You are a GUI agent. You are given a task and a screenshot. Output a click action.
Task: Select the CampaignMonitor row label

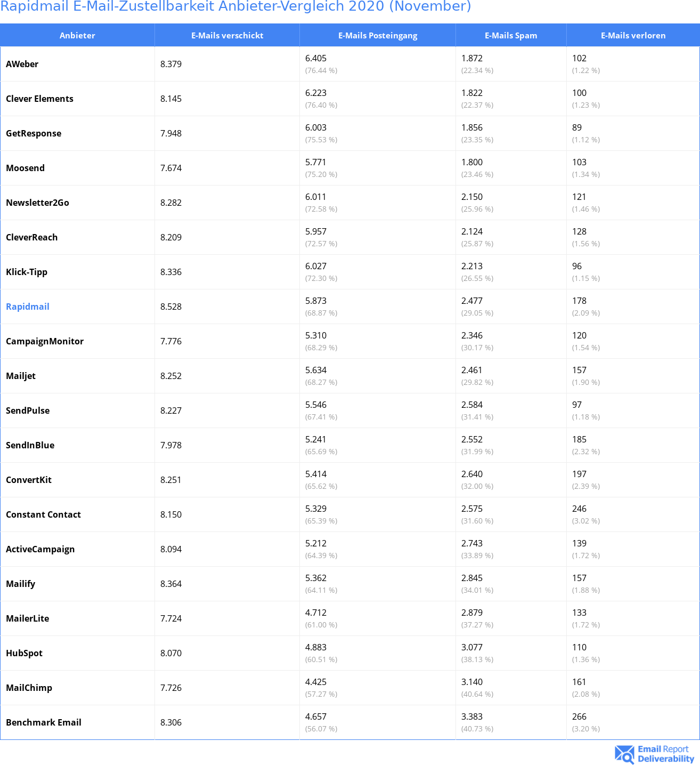pos(45,341)
